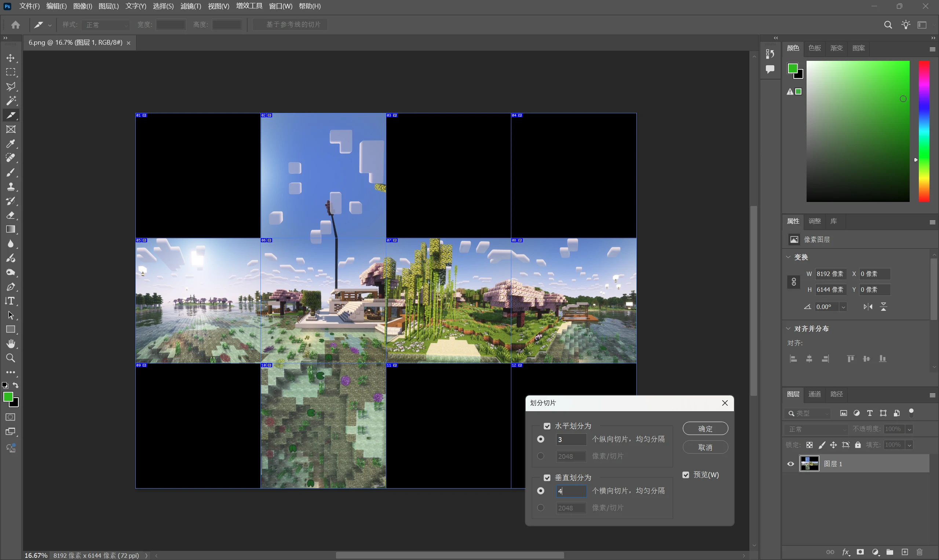Toggle layer filtering switch in Layers panel
Image resolution: width=939 pixels, height=560 pixels.
point(911,412)
